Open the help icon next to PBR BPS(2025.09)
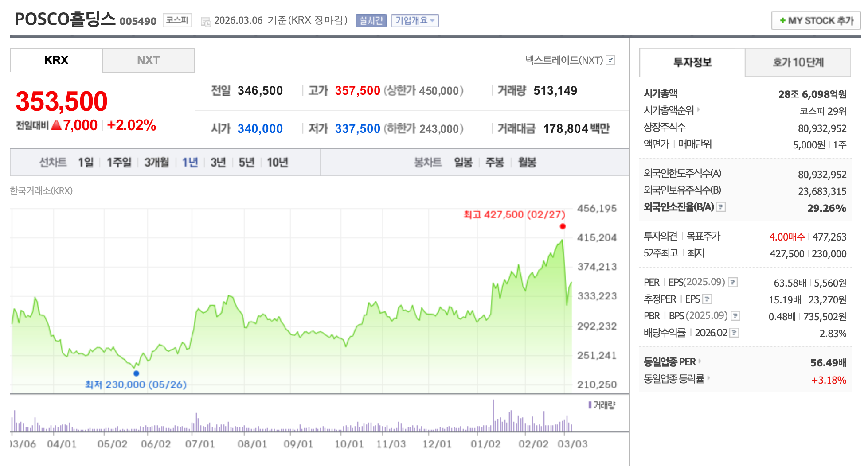 735,316
